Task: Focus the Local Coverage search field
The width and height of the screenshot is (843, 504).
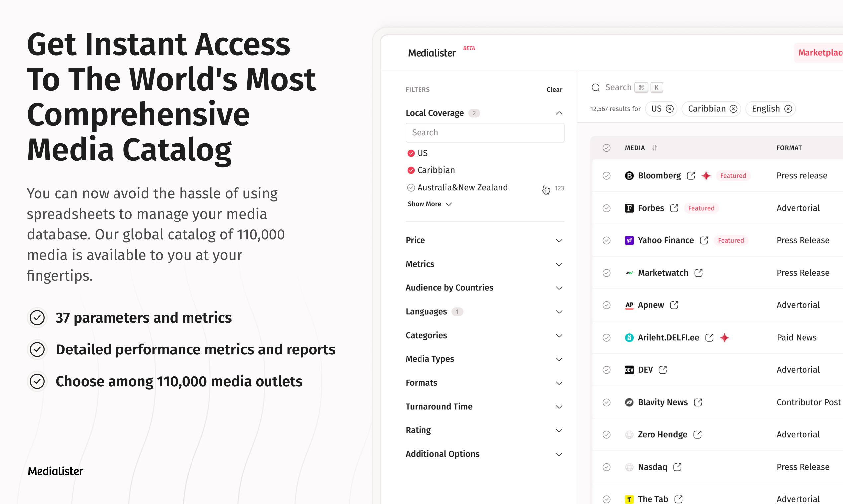Action: (485, 132)
